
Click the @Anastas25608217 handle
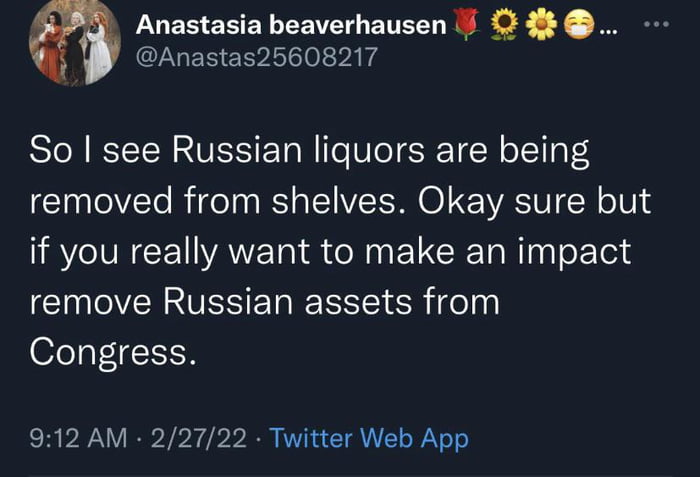255,57
